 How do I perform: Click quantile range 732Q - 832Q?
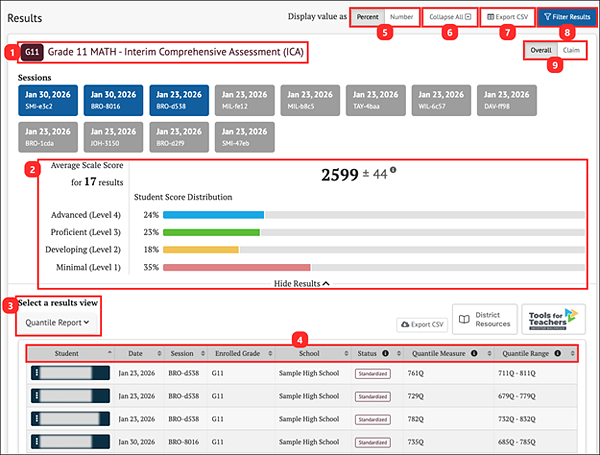(x=517, y=419)
